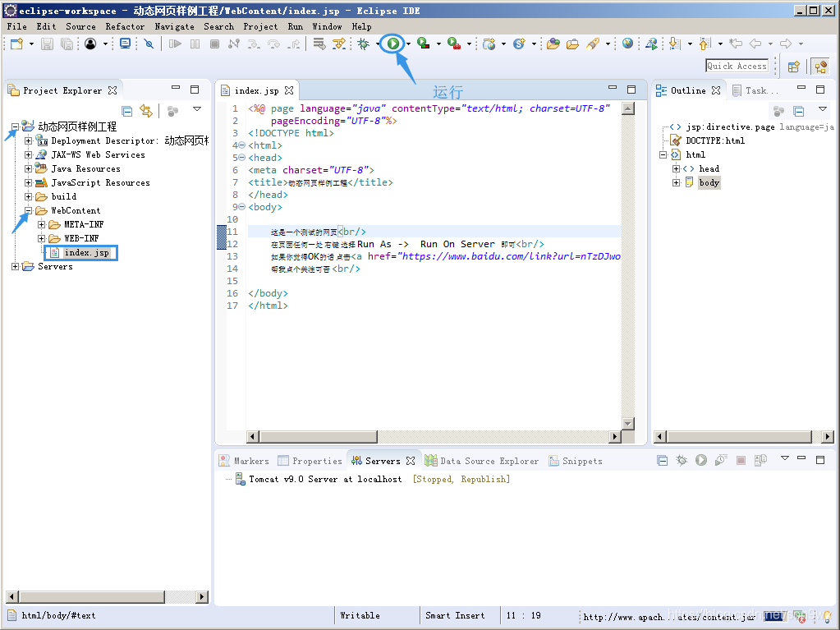Click the New Dynamic Web Project icon

coord(489,44)
